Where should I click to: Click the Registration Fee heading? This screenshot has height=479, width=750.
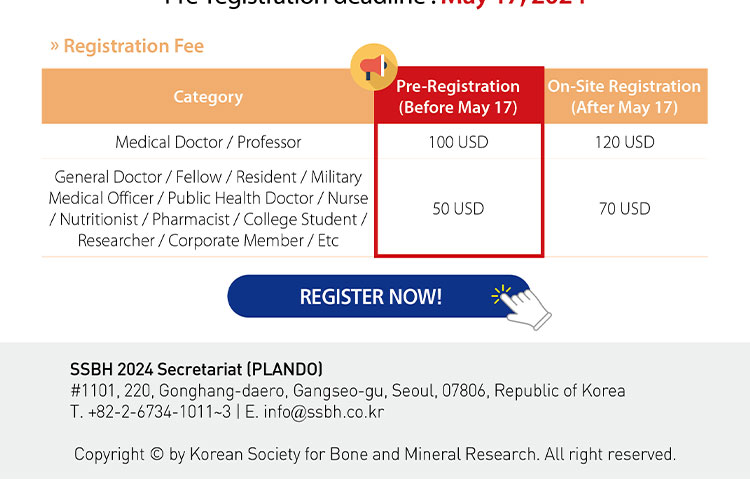pyautogui.click(x=127, y=46)
